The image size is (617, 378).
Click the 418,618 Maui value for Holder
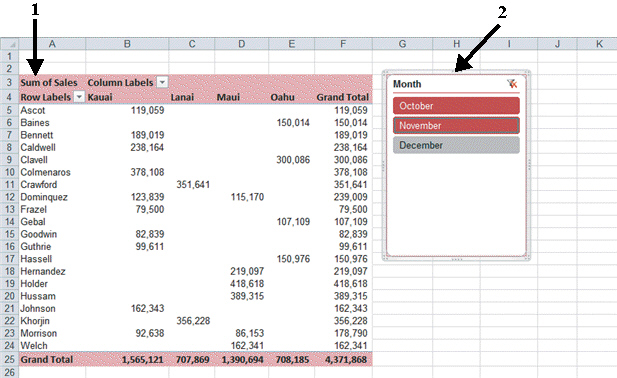coord(247,284)
